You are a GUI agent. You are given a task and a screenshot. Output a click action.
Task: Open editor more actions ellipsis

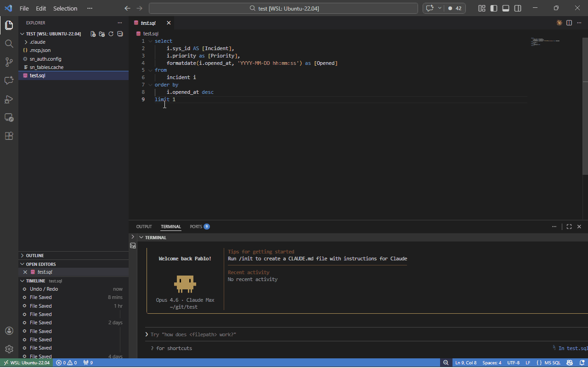tap(579, 23)
